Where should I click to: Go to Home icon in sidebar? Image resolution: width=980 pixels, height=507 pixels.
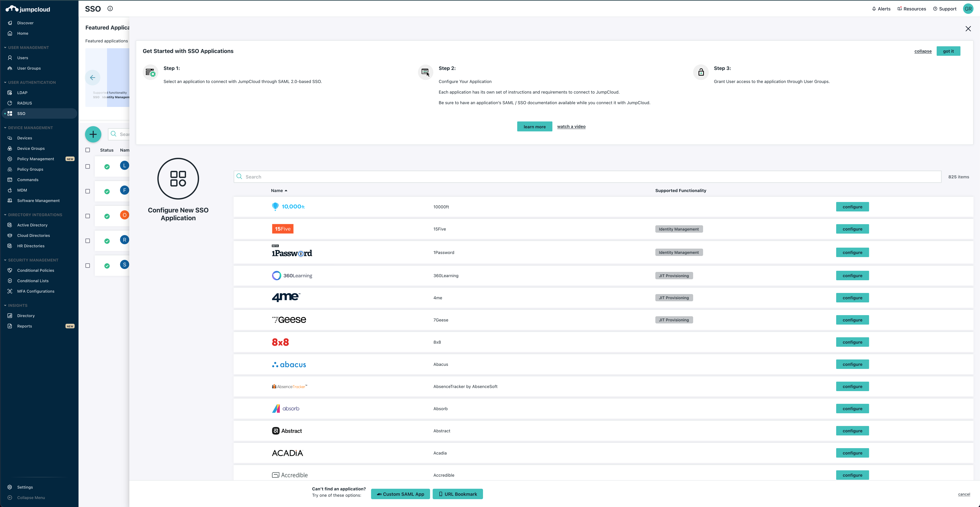(10, 33)
